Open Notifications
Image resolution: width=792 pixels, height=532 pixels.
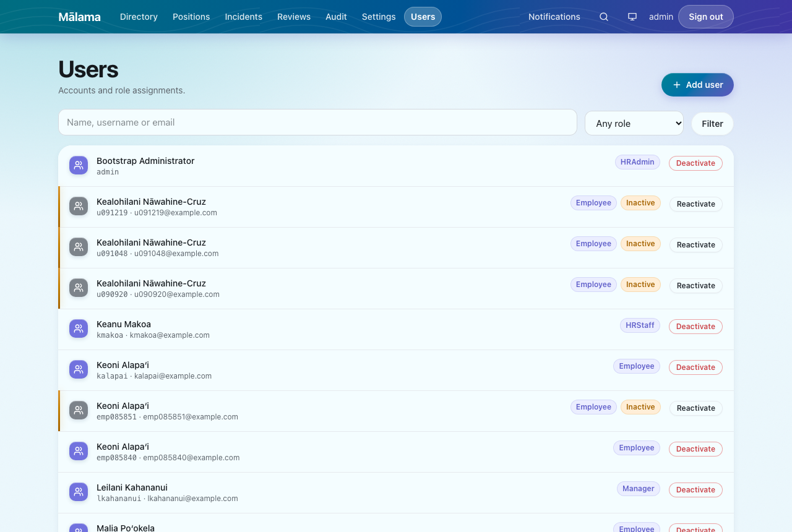click(554, 17)
